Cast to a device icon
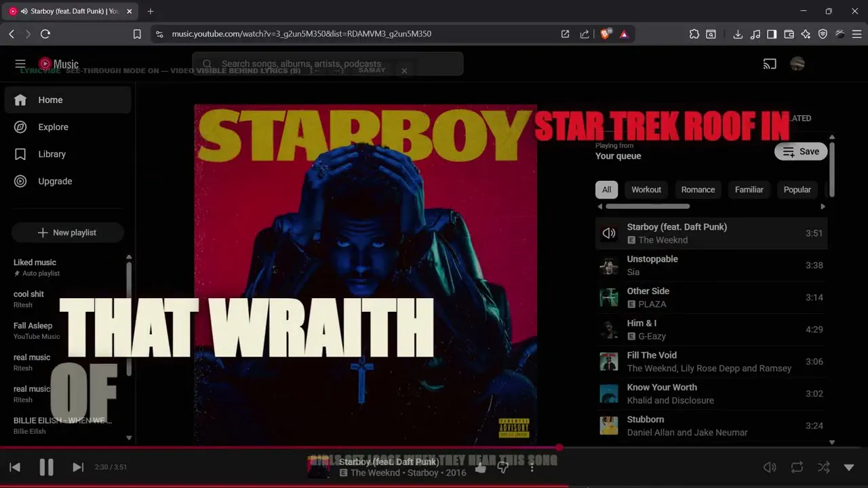The width and height of the screenshot is (868, 488). click(770, 64)
